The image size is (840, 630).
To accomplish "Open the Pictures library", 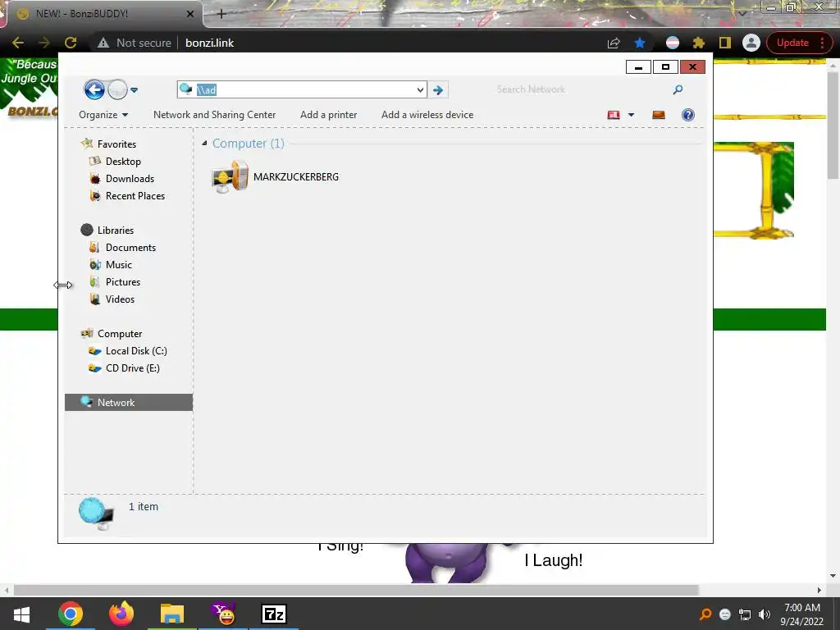I will [123, 282].
